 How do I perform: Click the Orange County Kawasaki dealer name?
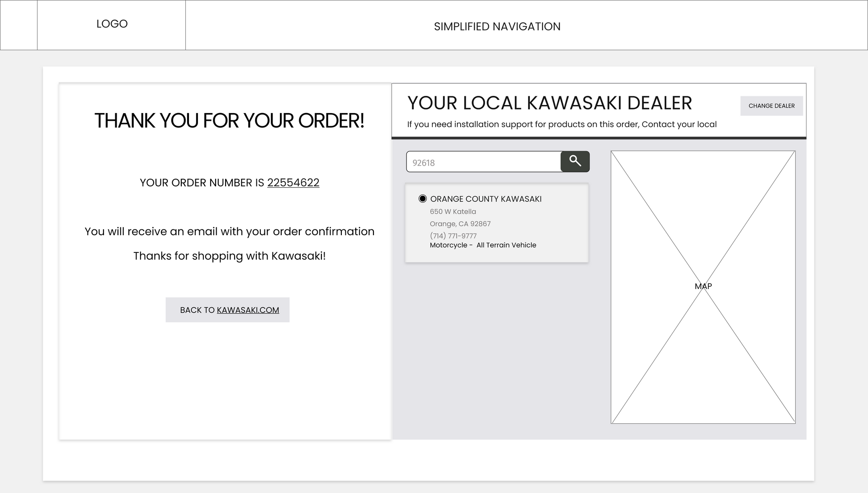click(x=486, y=199)
